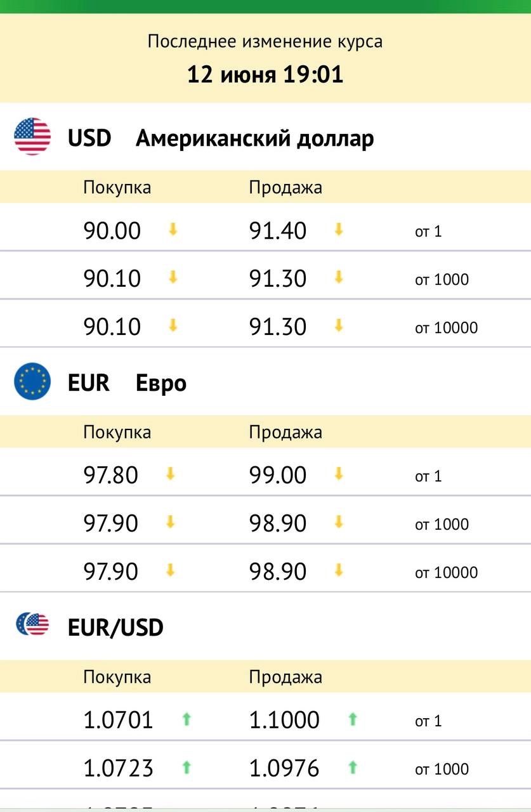This screenshot has height=812, width=531.
Task: Click green up arrow beside 1.1000
Action: (353, 719)
